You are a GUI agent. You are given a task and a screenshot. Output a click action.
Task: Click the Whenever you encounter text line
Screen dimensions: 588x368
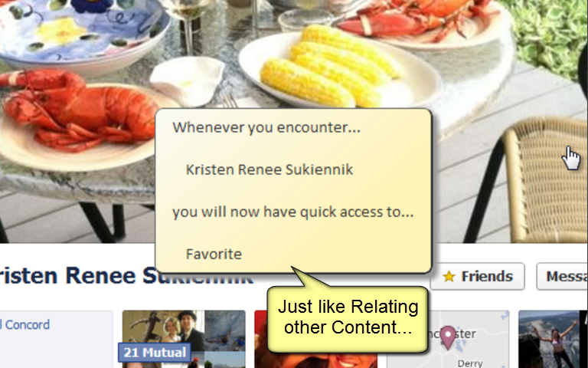pos(266,127)
